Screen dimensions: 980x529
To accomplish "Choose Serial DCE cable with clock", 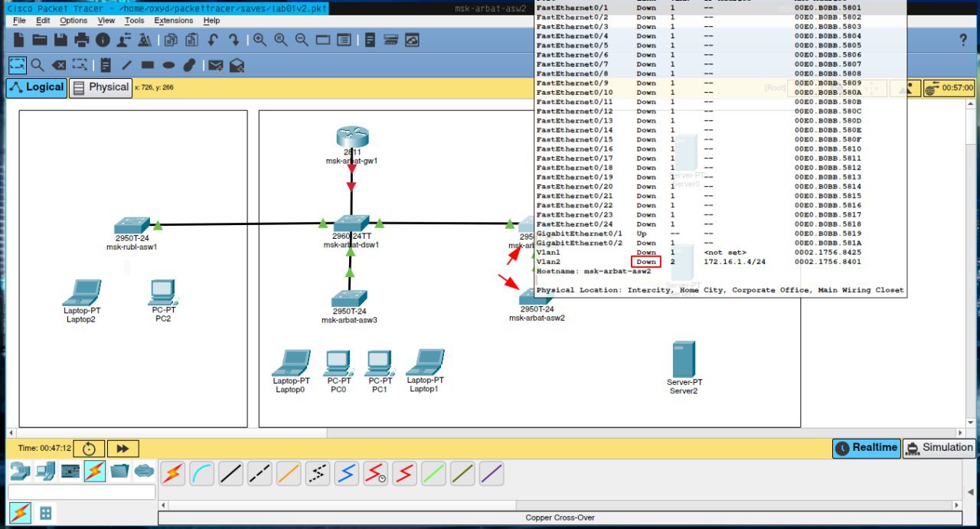I will pos(375,474).
